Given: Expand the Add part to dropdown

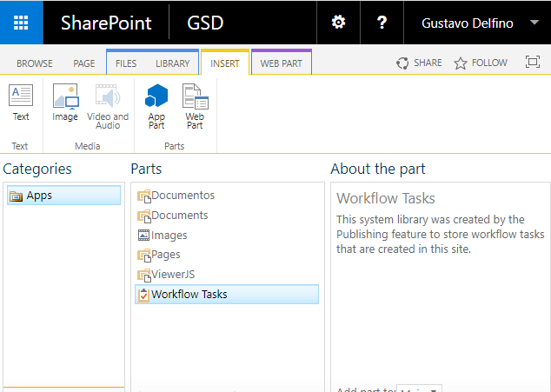Looking at the screenshot, I should [421, 389].
